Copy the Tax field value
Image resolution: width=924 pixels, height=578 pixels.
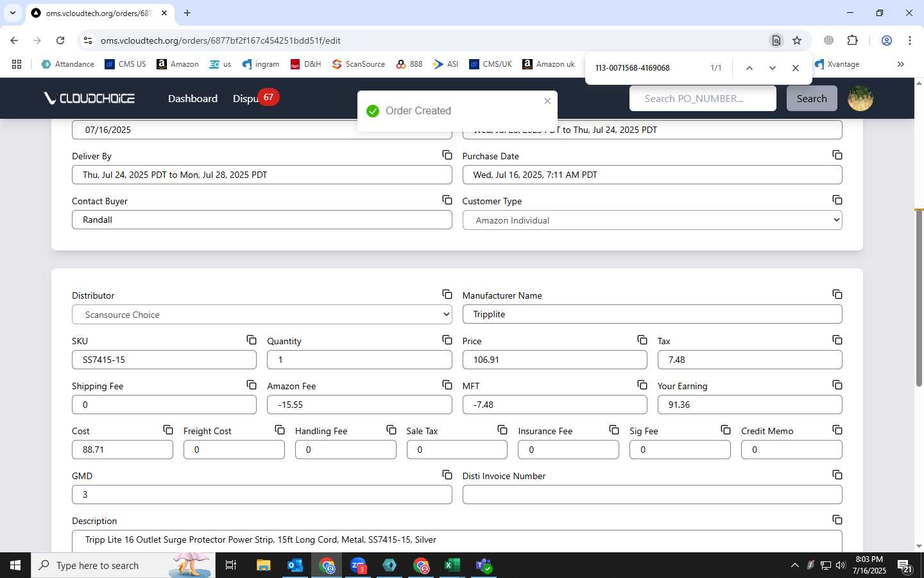click(x=837, y=340)
